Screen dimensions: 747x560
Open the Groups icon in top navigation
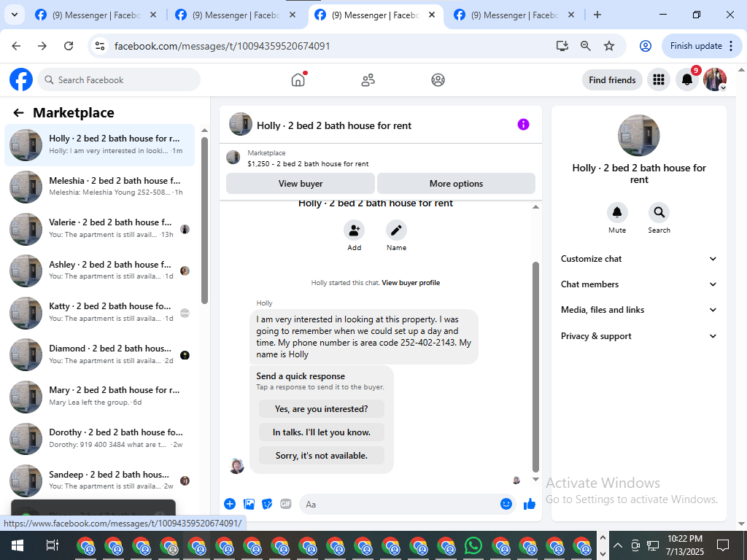tap(438, 80)
